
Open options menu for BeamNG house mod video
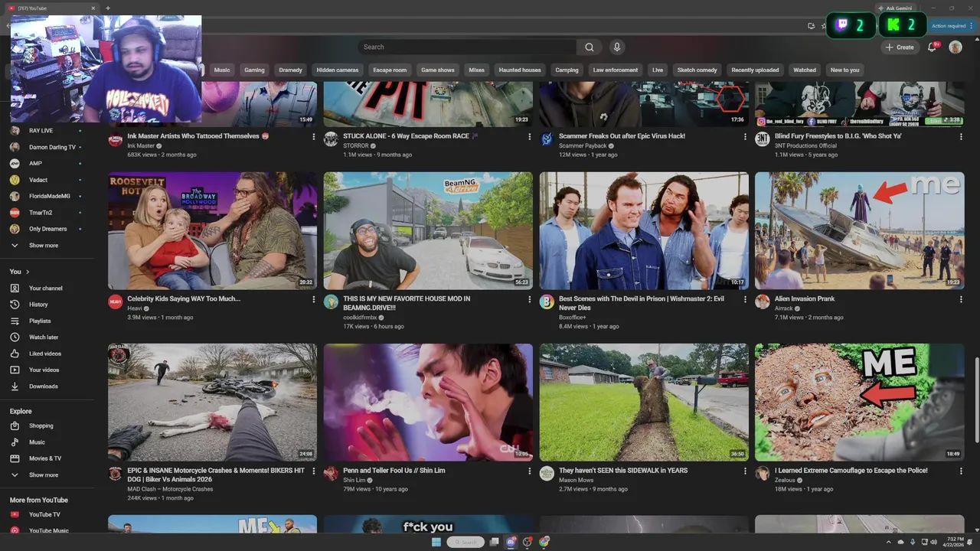coord(529,299)
